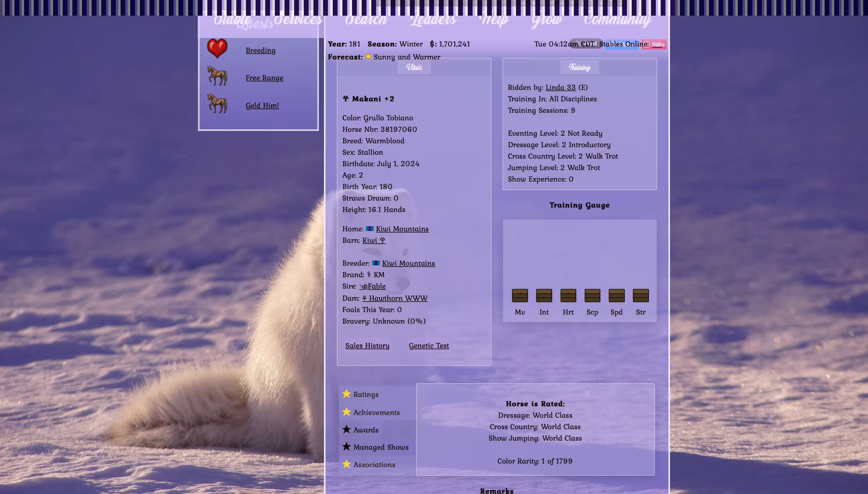Click the red heart Breeding icon

(x=217, y=49)
